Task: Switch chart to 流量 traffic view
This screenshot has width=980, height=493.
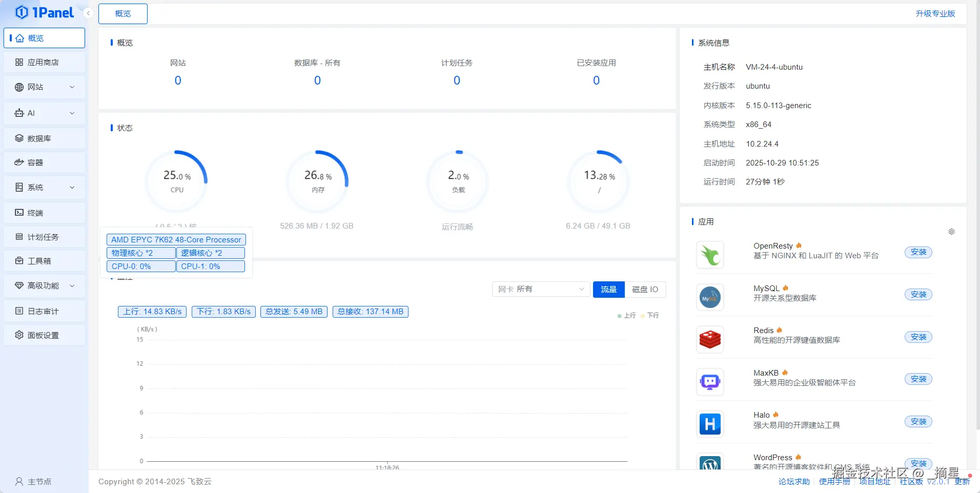Action: pyautogui.click(x=609, y=290)
